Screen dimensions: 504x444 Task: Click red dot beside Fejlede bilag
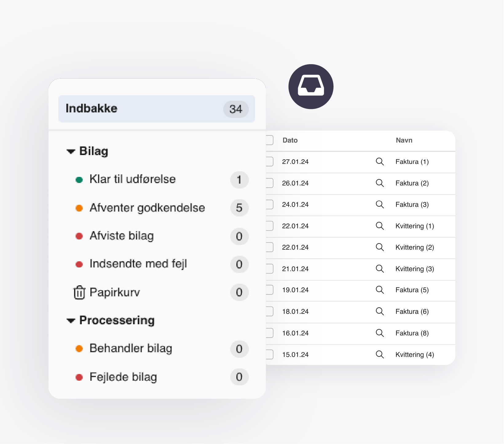pyautogui.click(x=79, y=377)
